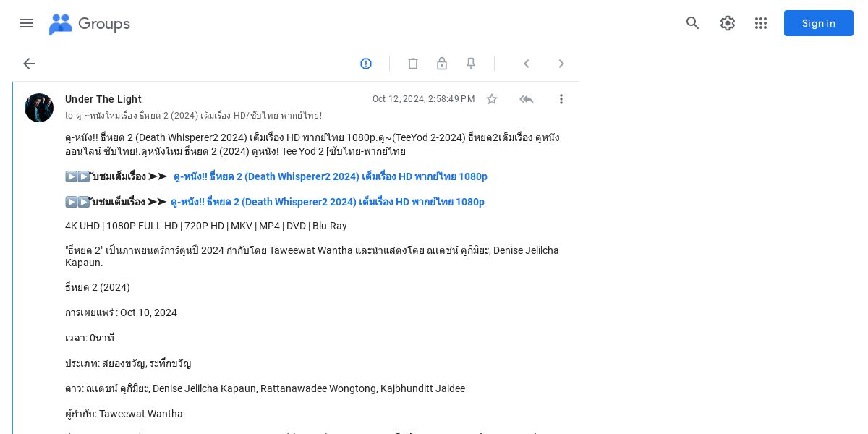
Task: Select the 'ธี่หยด 2 (2024)' title line
Action: [98, 287]
